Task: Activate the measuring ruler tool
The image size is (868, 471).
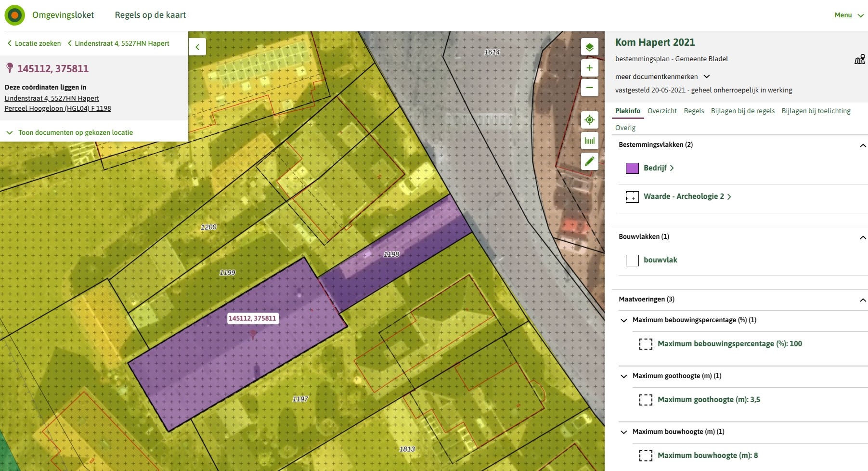Action: (589, 141)
